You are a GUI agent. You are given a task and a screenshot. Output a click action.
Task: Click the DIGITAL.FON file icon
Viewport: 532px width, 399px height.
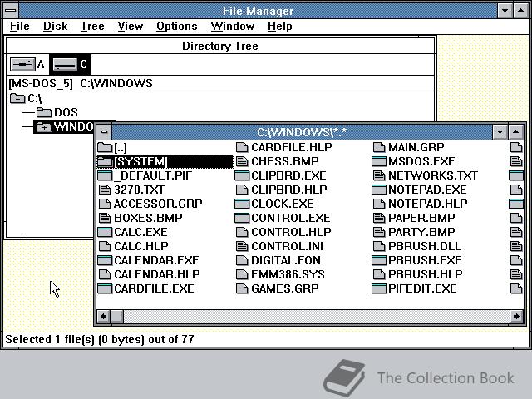242,260
